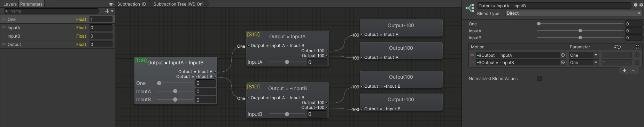Click the parameter Name search field
This screenshot has width=644, height=127.
pyautogui.click(x=51, y=11)
